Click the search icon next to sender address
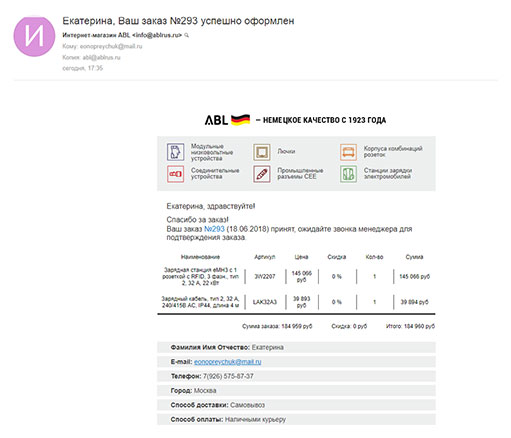This screenshot has height=438, width=511. pos(187,35)
